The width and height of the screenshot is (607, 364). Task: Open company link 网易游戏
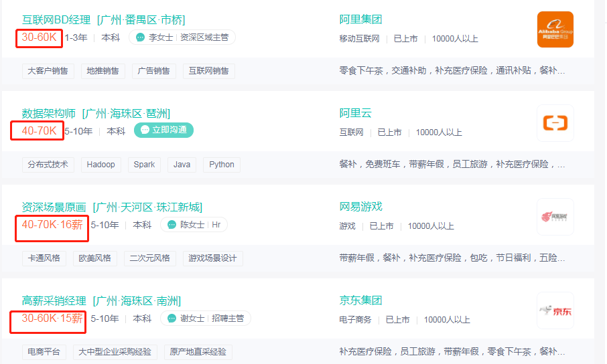click(360, 207)
